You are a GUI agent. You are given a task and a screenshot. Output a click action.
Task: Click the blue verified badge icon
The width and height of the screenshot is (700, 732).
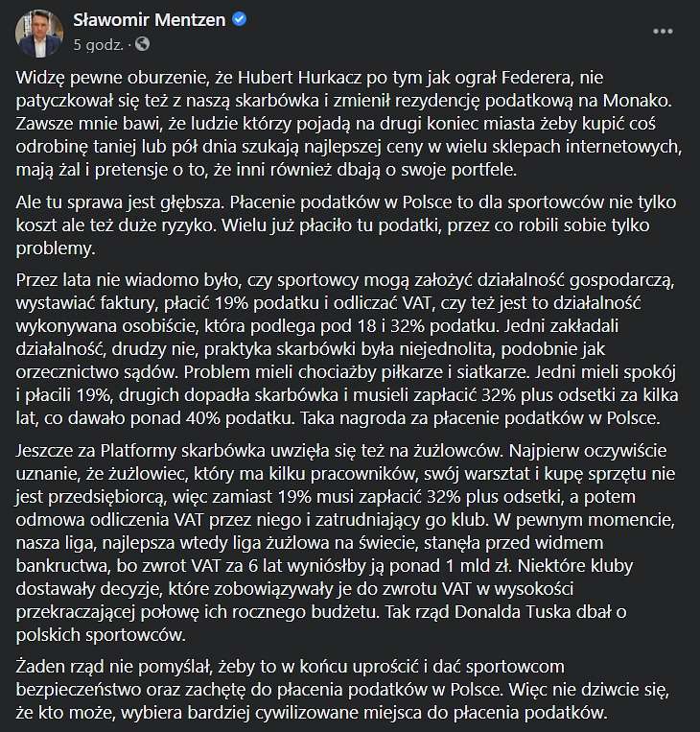(240, 19)
